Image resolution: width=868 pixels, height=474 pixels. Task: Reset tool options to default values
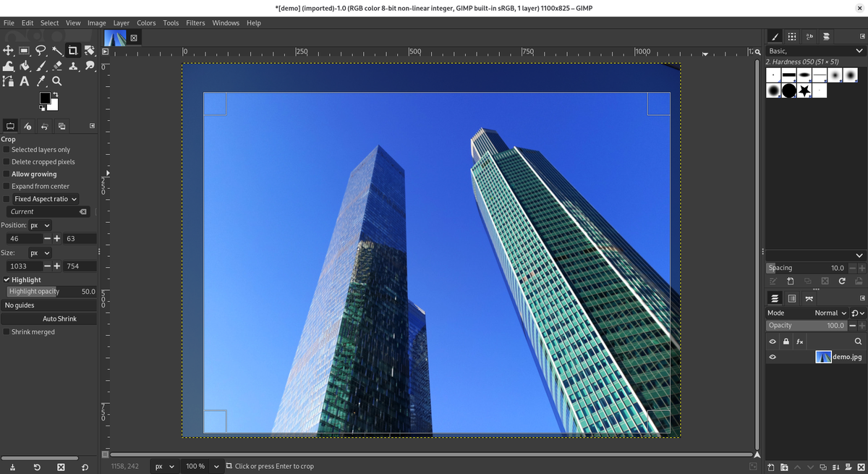point(85,467)
